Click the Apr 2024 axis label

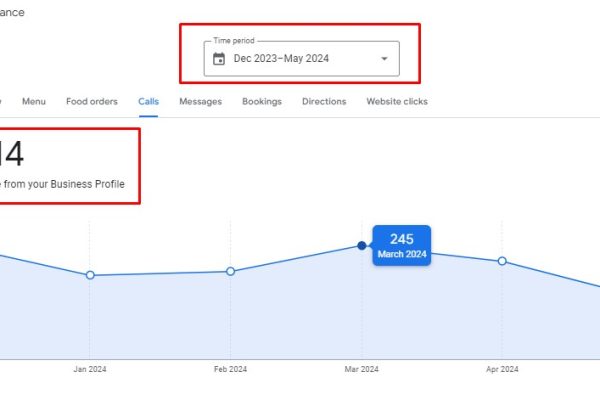502,369
